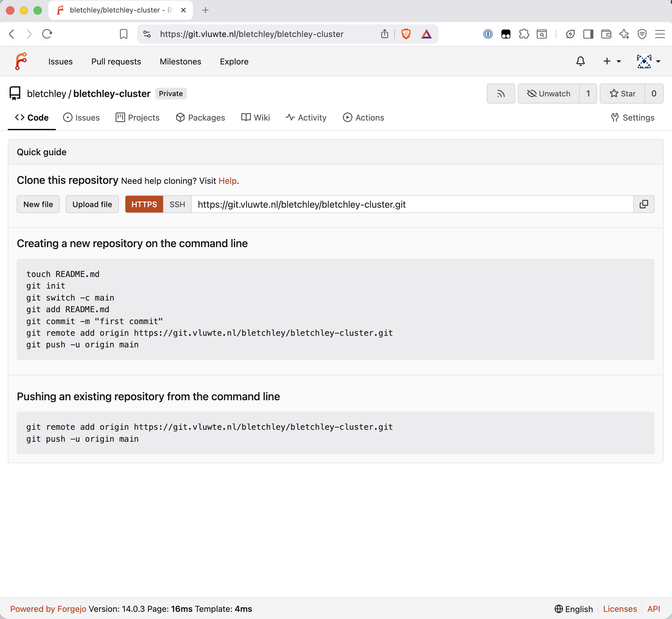Copy the clone URL with the copy icon
The image size is (672, 619).
pos(644,204)
